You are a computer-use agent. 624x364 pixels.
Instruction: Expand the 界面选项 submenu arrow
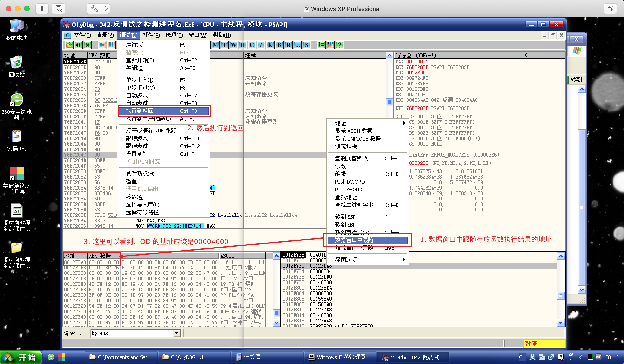(404, 259)
